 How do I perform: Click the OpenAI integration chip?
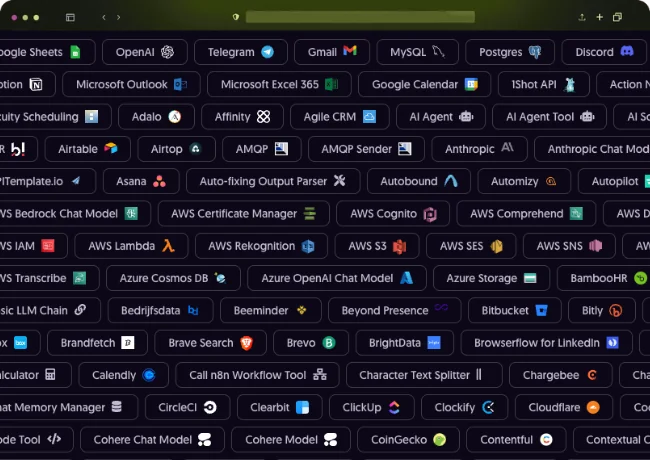tap(144, 52)
